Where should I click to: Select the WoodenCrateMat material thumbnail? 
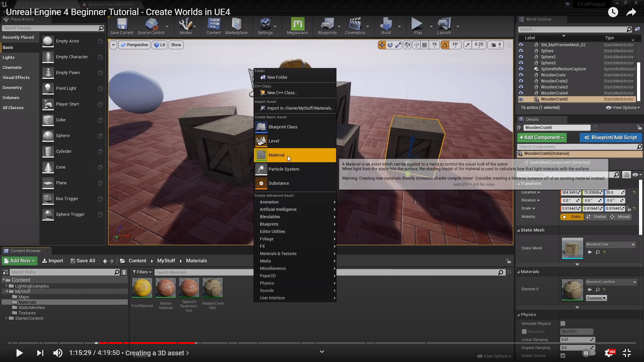[212, 288]
